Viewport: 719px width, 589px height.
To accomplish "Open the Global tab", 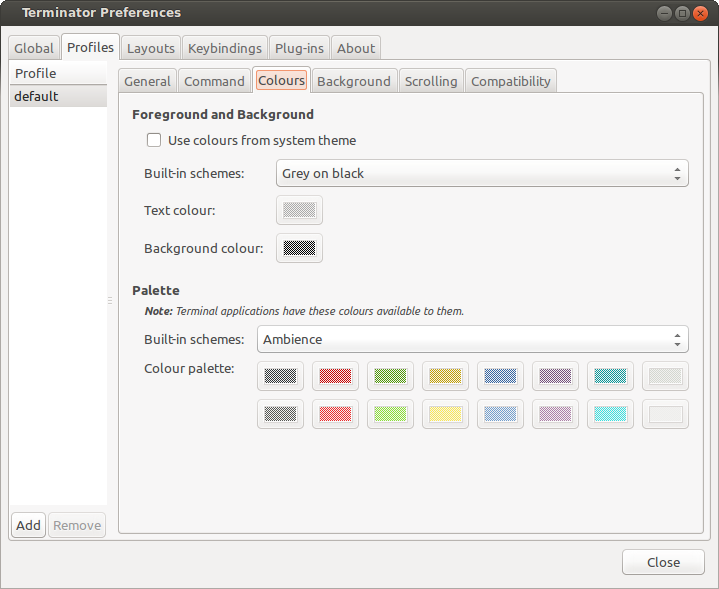I will click(x=34, y=48).
